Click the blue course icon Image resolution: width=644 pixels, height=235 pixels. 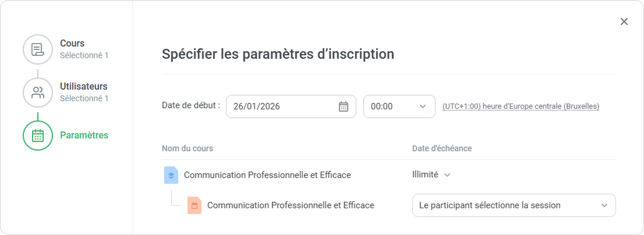(x=171, y=175)
